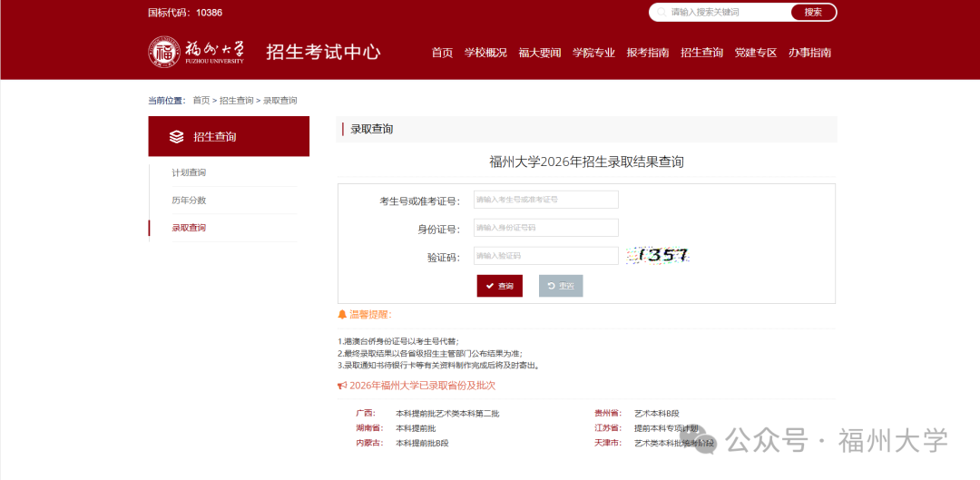Viewport: 980px width, 480px height.
Task: Click the note about 录取通知书 mailing
Action: [x=438, y=365]
